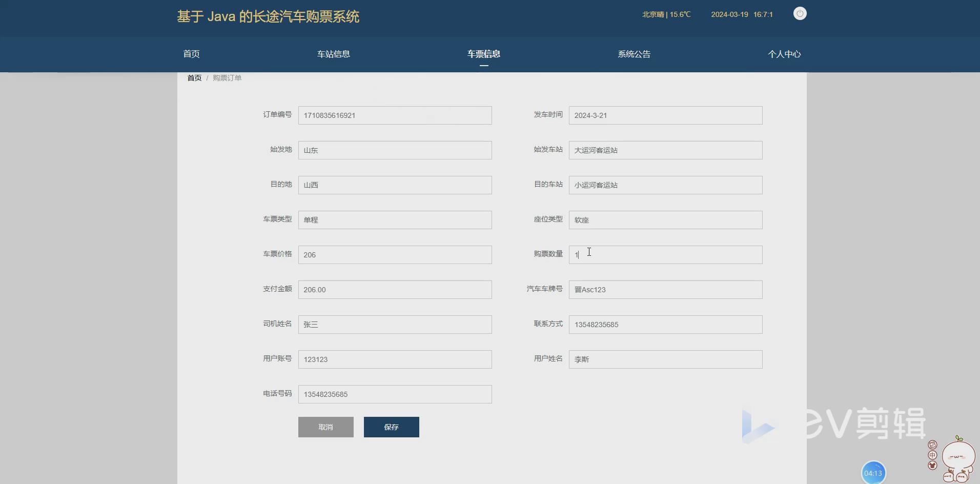Click the 始发地 origin field
The height and width of the screenshot is (484, 980).
(394, 150)
